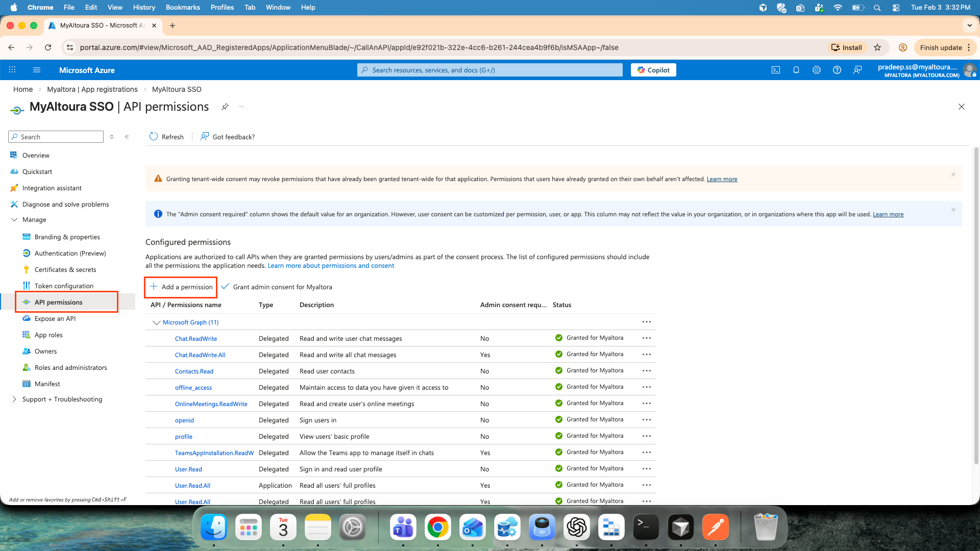980x551 pixels.
Task: Open Azure portal settings gear icon
Action: (817, 70)
